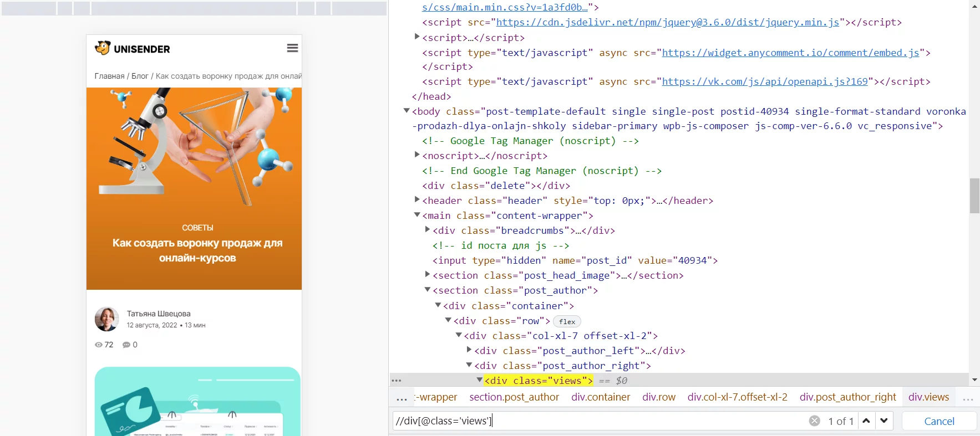Click the article hero image
This screenshot has width=980, height=436.
click(x=194, y=188)
